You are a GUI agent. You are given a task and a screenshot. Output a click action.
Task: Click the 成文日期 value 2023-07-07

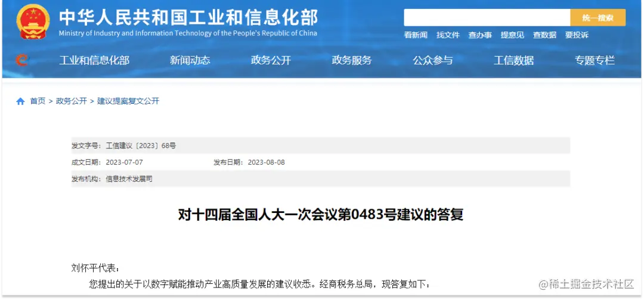point(125,162)
